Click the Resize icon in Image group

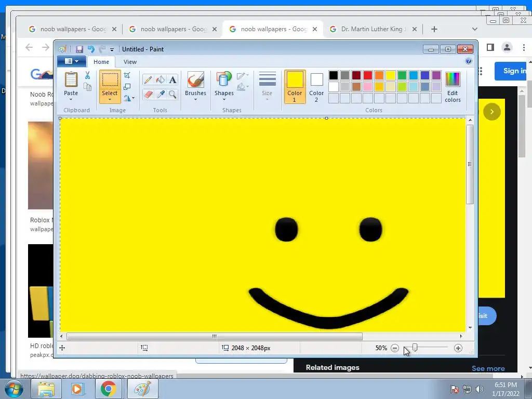pos(127,87)
